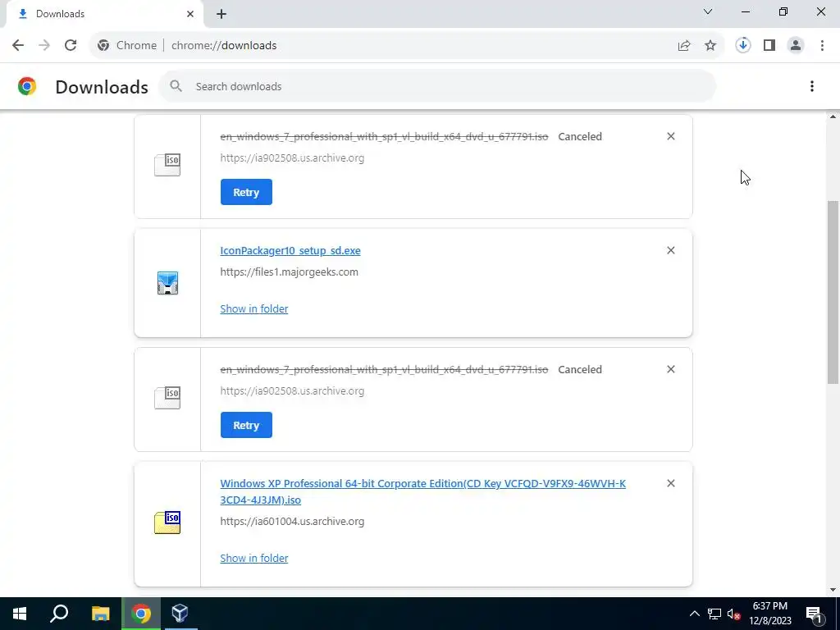Open IconPackager10_setup_sd.exe file link

pos(290,251)
